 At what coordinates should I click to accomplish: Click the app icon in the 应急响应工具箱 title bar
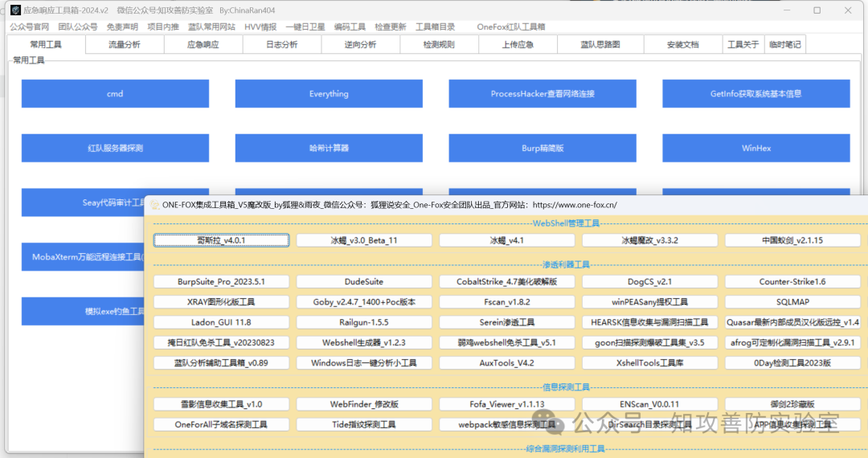pos(15,10)
